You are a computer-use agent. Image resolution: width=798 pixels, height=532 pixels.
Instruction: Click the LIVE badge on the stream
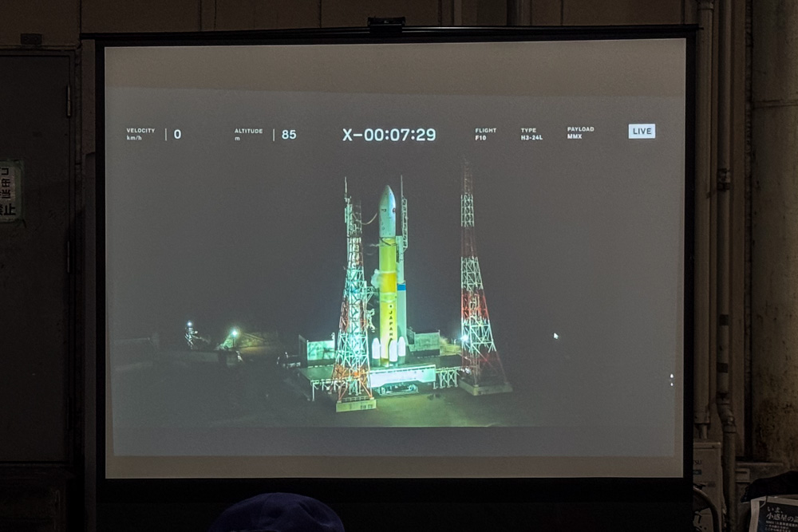(x=642, y=132)
